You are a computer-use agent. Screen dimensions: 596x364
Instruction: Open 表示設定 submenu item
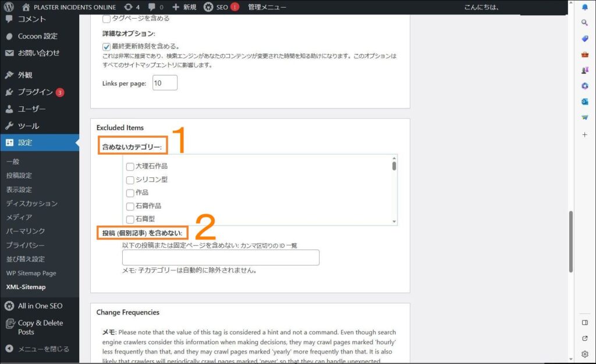click(x=19, y=190)
